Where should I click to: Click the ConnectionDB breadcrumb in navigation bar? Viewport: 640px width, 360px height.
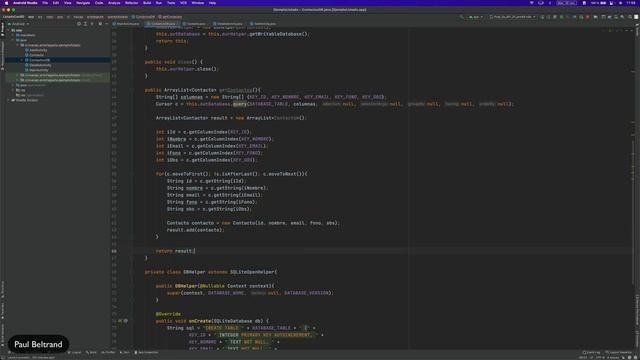click(143, 17)
